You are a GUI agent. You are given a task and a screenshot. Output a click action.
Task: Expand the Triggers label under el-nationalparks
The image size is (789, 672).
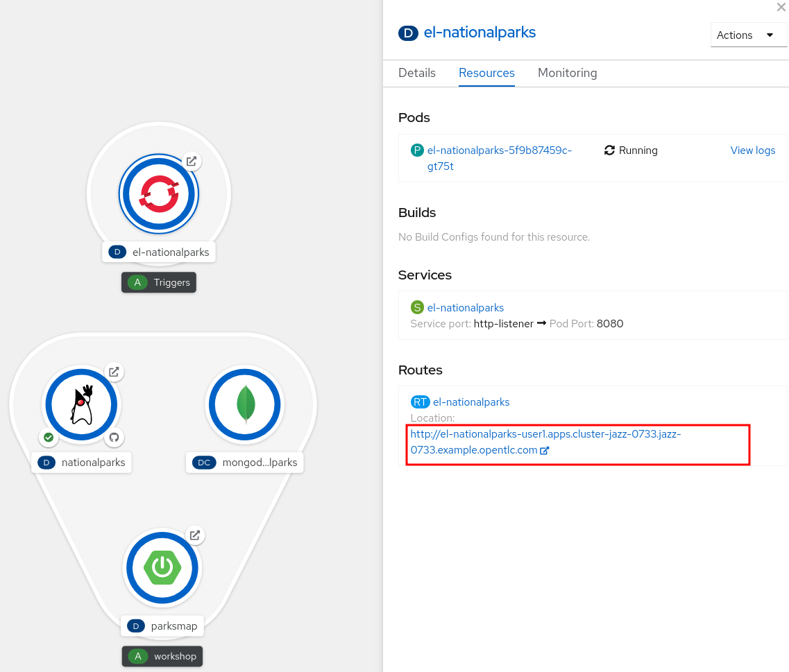pyautogui.click(x=159, y=282)
